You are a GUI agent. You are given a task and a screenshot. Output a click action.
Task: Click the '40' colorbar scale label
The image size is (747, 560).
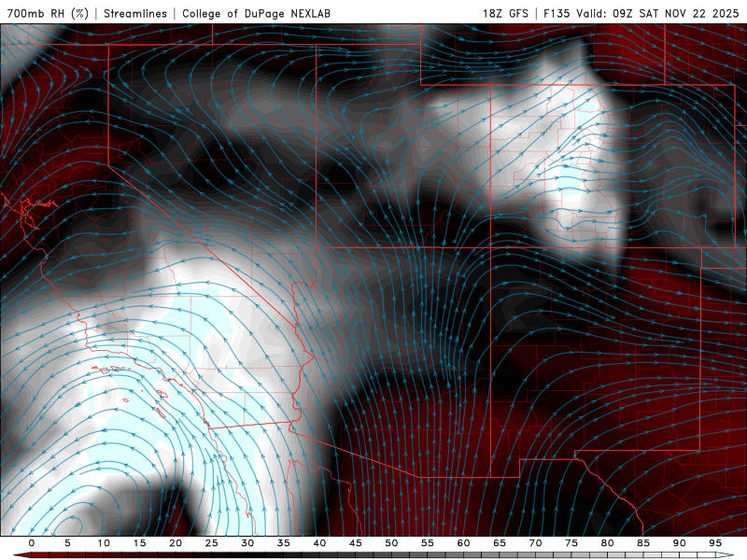319,543
